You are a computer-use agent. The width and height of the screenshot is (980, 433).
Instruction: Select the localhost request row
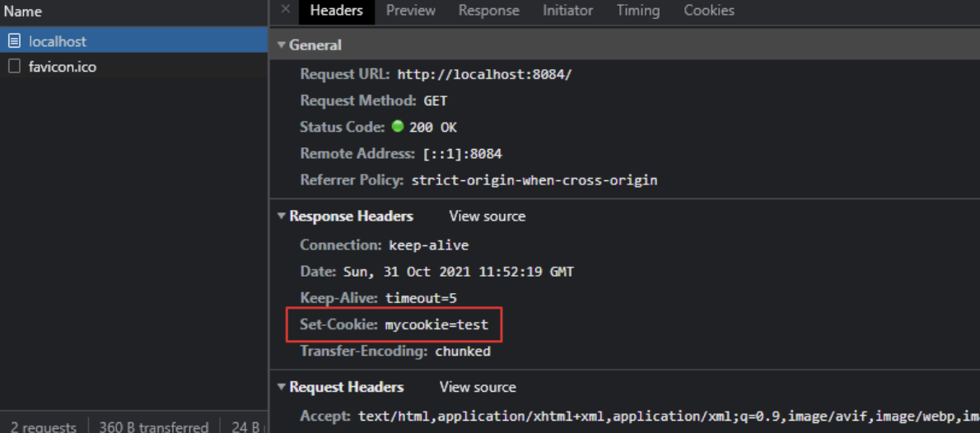(133, 41)
